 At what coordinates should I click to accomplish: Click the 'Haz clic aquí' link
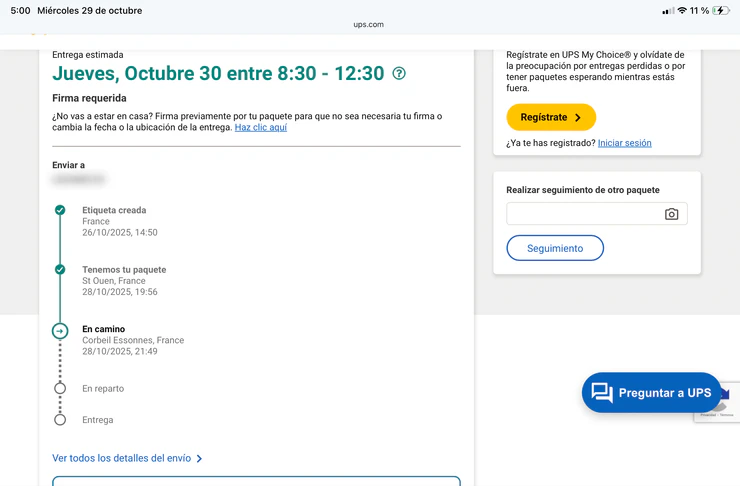[260, 128]
